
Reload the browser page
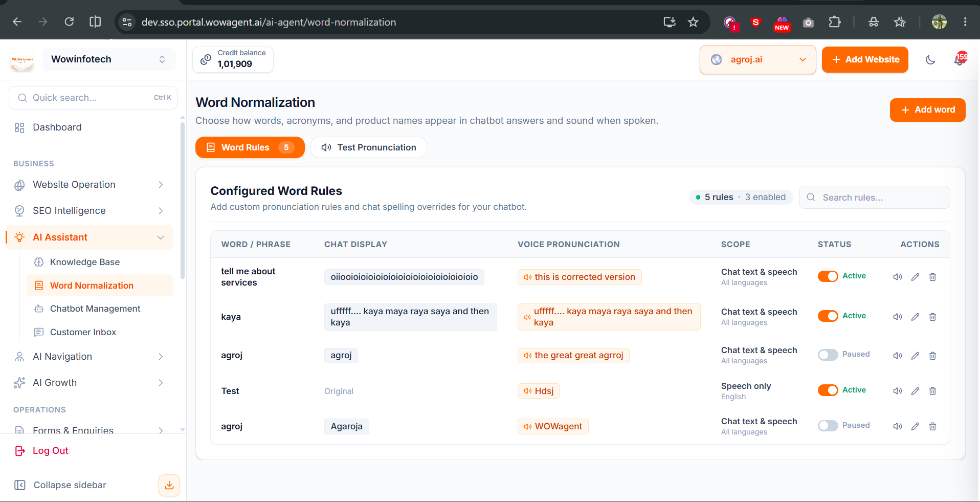69,21
